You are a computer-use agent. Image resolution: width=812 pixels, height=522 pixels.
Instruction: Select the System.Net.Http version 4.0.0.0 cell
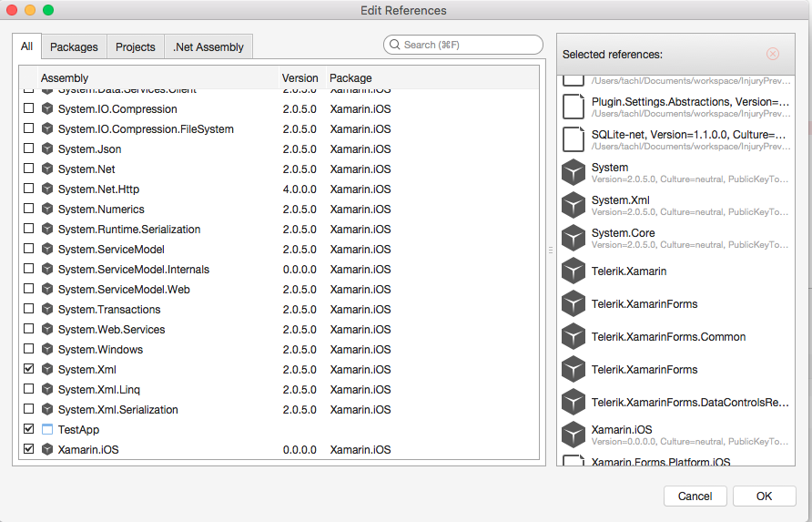(299, 189)
